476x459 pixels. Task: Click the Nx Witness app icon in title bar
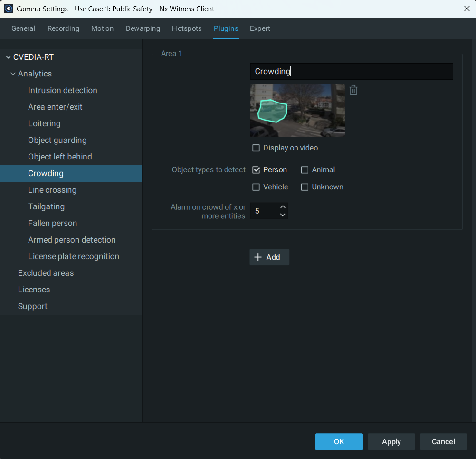coord(9,9)
